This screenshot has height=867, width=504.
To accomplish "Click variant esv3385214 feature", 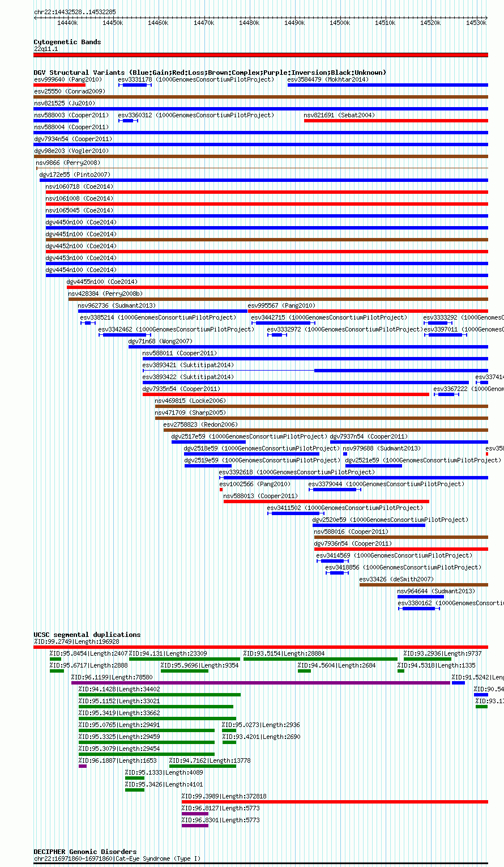I will point(88,323).
